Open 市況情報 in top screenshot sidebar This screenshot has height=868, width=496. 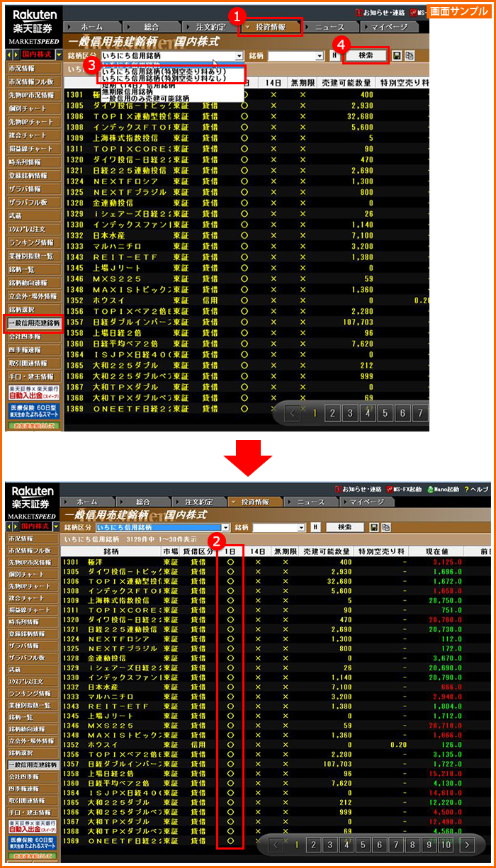click(x=33, y=68)
